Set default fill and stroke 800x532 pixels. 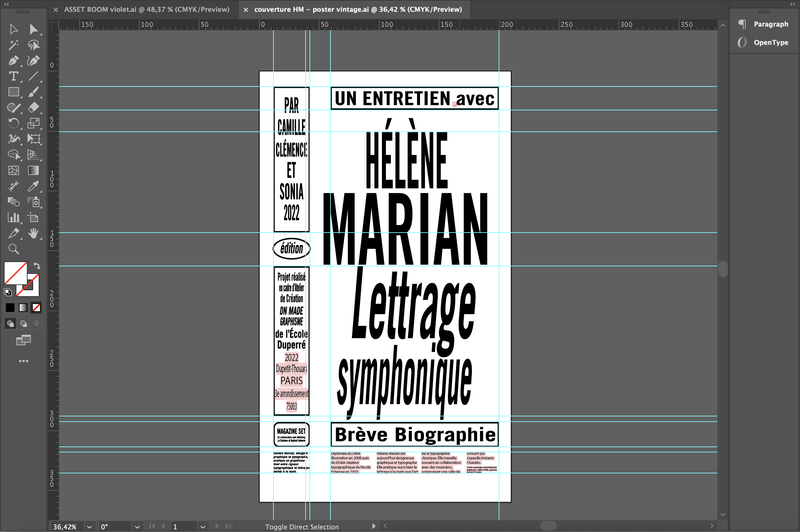8,292
